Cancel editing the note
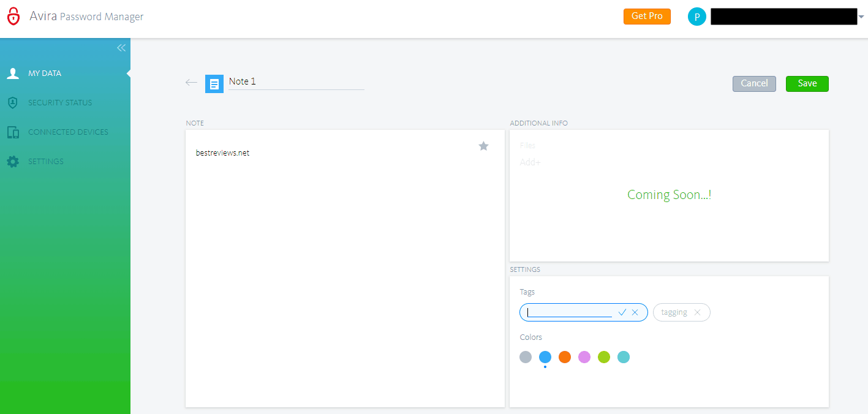Screen dimensions: 868x414 754,83
